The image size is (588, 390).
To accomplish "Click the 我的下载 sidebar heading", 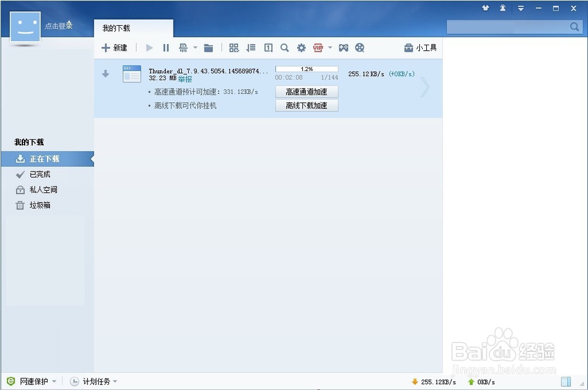I will tap(29, 142).
